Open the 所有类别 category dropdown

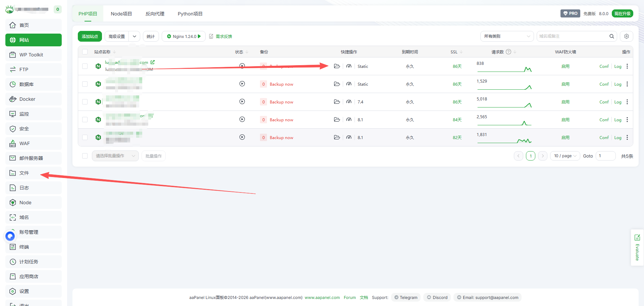[506, 36]
